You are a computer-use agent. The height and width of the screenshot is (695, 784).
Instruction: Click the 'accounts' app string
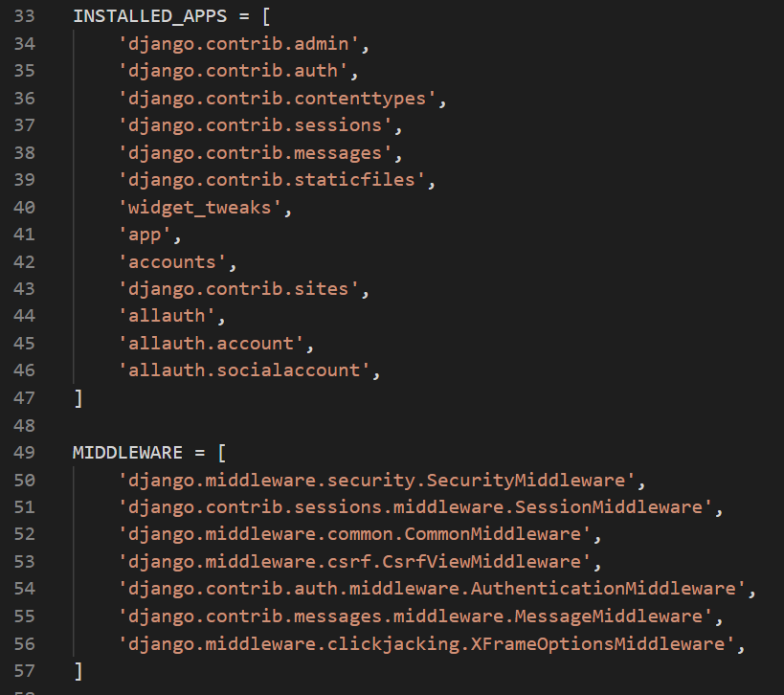(x=172, y=262)
